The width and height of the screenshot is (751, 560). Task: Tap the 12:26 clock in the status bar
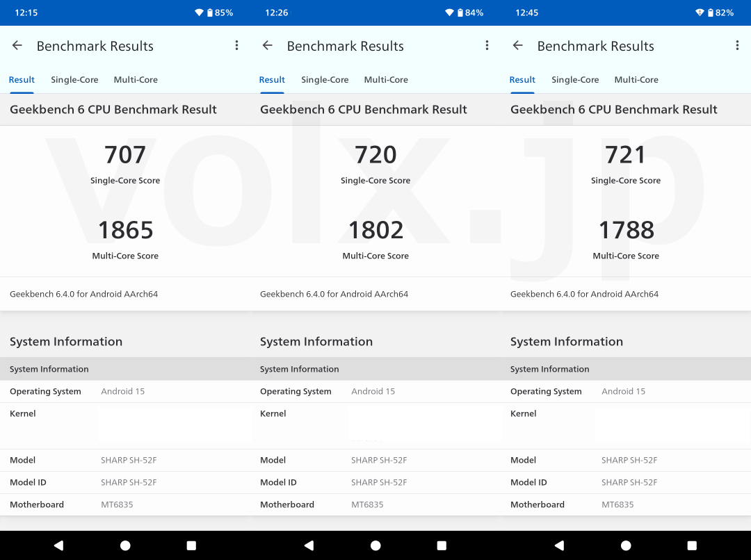point(276,13)
